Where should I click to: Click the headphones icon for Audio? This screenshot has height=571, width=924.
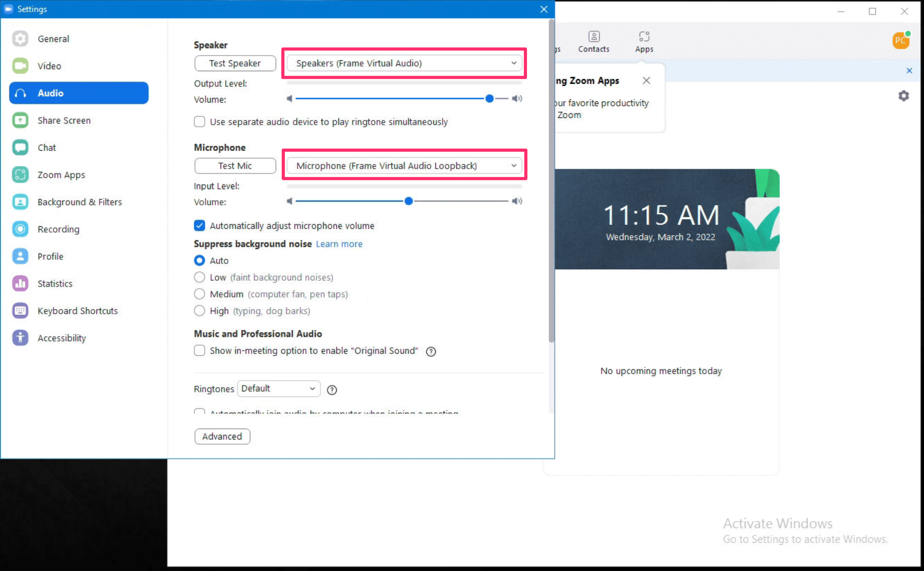20,93
